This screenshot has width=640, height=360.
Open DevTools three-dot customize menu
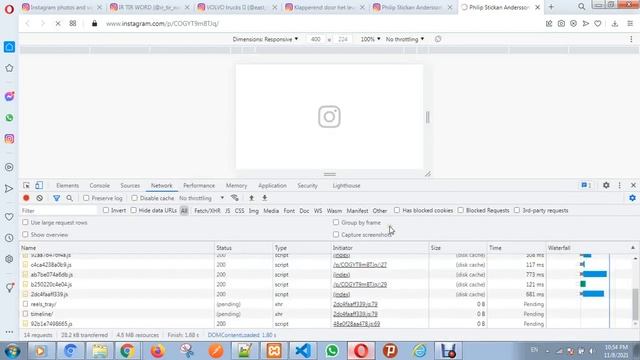(619, 185)
